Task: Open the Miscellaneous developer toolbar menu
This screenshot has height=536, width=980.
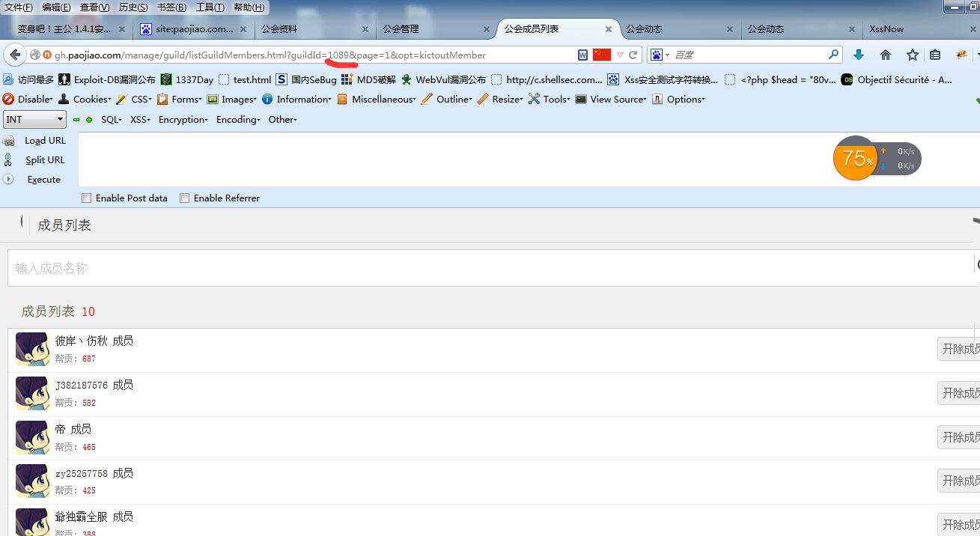Action: (377, 100)
